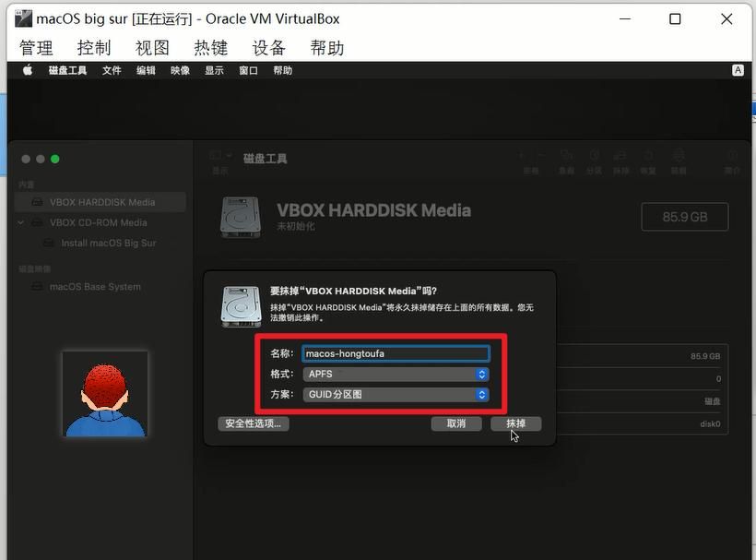Click the 恢复 (Restore) toolbar icon
The image size is (756, 560).
click(x=648, y=157)
